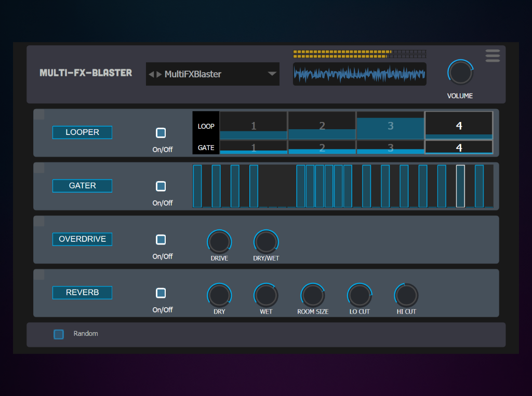Open the hamburger menu icon
Image resolution: width=532 pixels, height=396 pixels.
(x=493, y=56)
